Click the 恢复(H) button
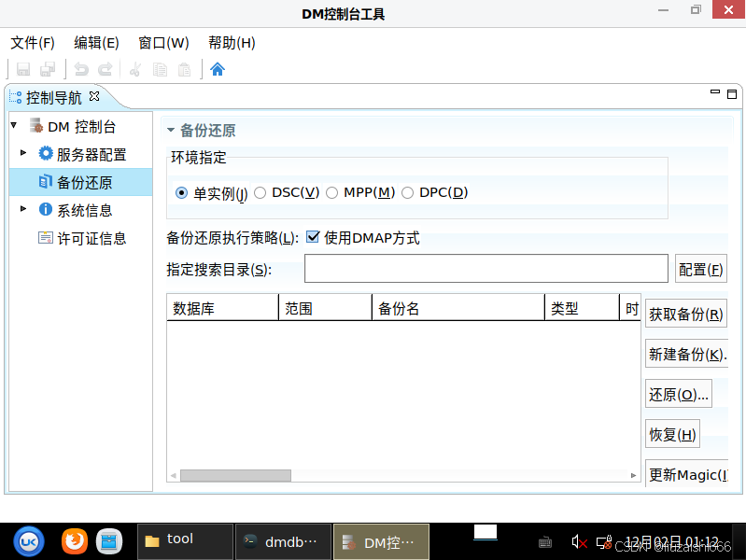The image size is (746, 560). click(x=672, y=434)
